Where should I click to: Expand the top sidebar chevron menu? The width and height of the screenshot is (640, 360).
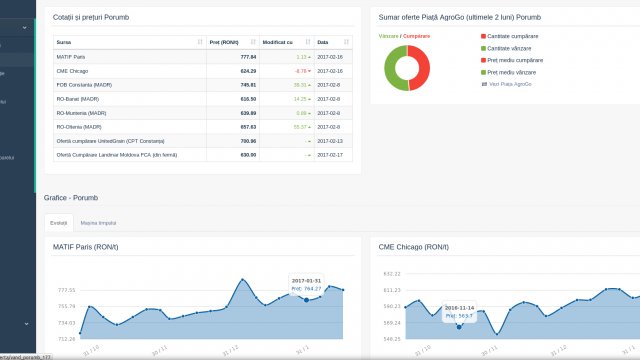[x=24, y=28]
